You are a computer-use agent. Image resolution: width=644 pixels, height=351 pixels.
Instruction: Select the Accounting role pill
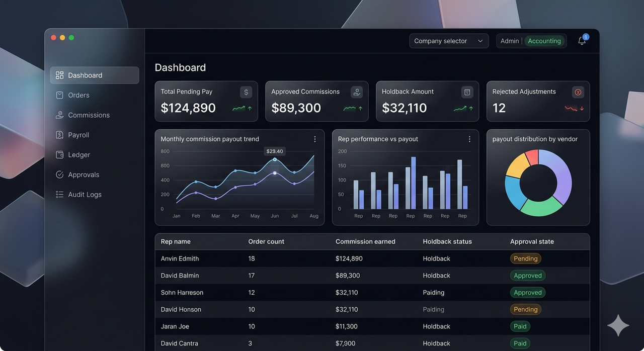point(544,41)
